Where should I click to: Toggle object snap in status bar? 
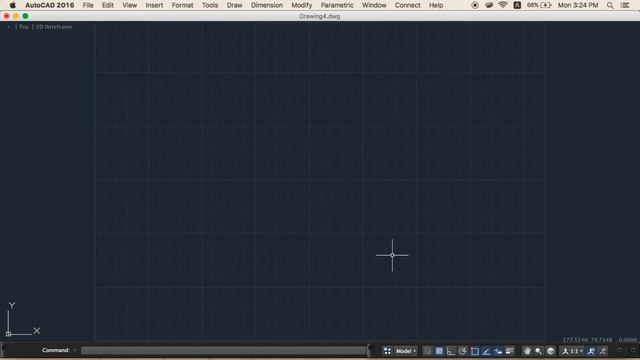pyautogui.click(x=475, y=351)
